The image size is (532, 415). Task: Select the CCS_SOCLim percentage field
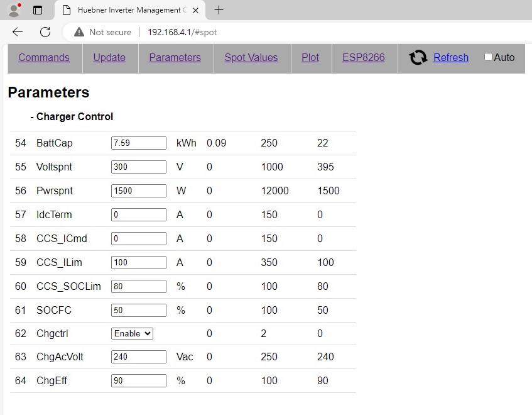(138, 286)
